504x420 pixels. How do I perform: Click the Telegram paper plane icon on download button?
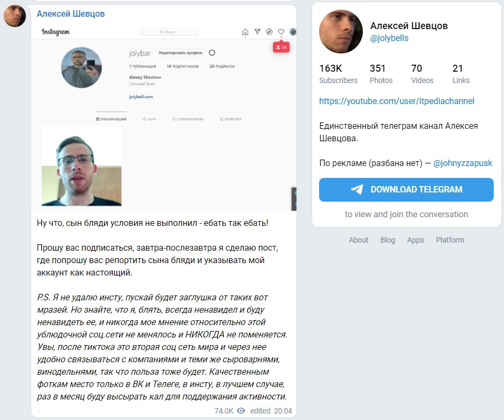pos(357,189)
